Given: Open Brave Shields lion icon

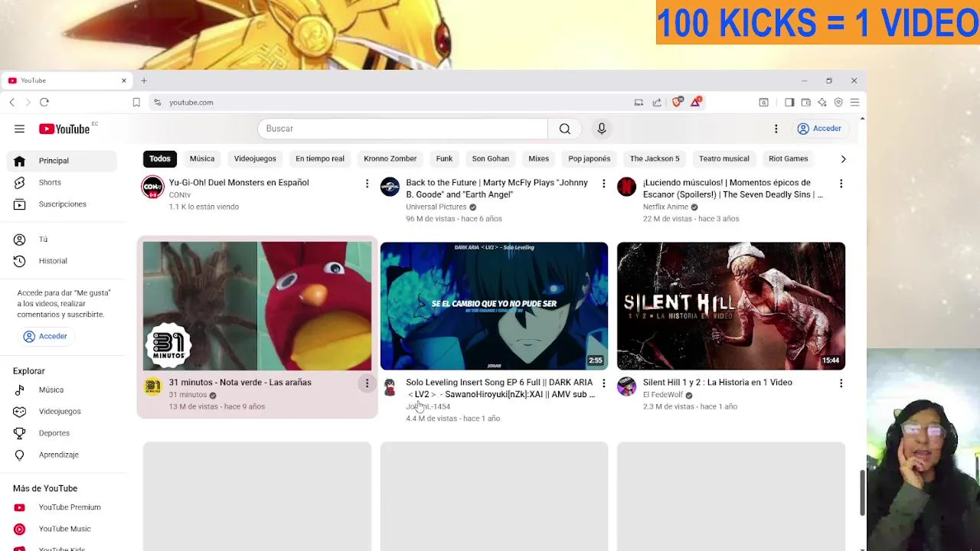Looking at the screenshot, I should [677, 102].
